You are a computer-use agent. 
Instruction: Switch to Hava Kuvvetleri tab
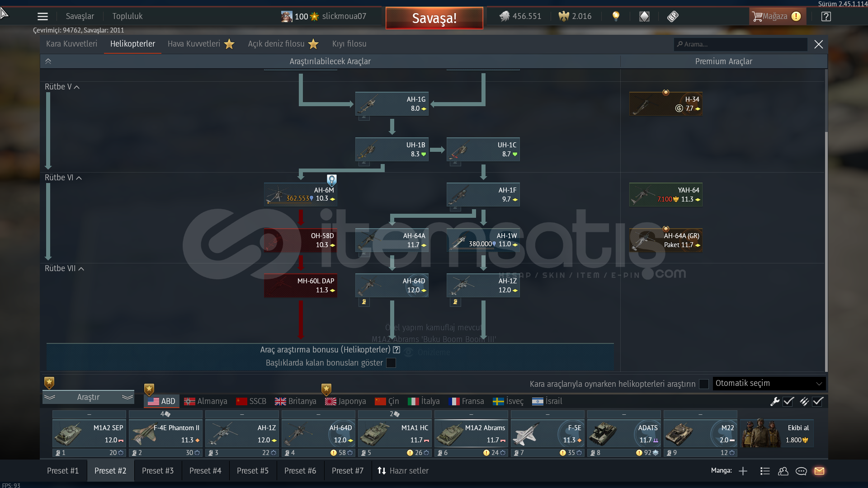pyautogui.click(x=201, y=44)
